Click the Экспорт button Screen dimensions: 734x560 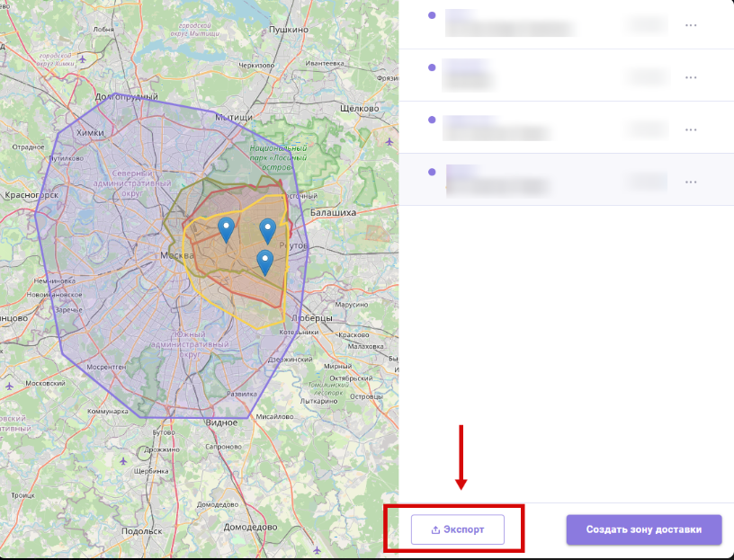[x=457, y=529]
